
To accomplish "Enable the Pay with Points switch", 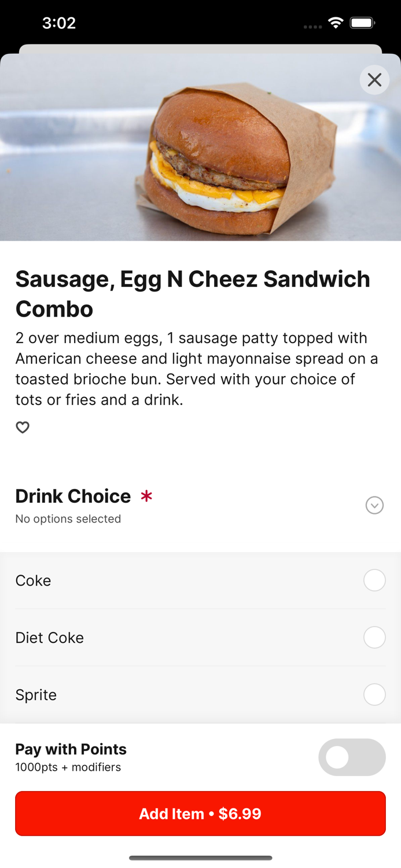I will click(x=352, y=757).
